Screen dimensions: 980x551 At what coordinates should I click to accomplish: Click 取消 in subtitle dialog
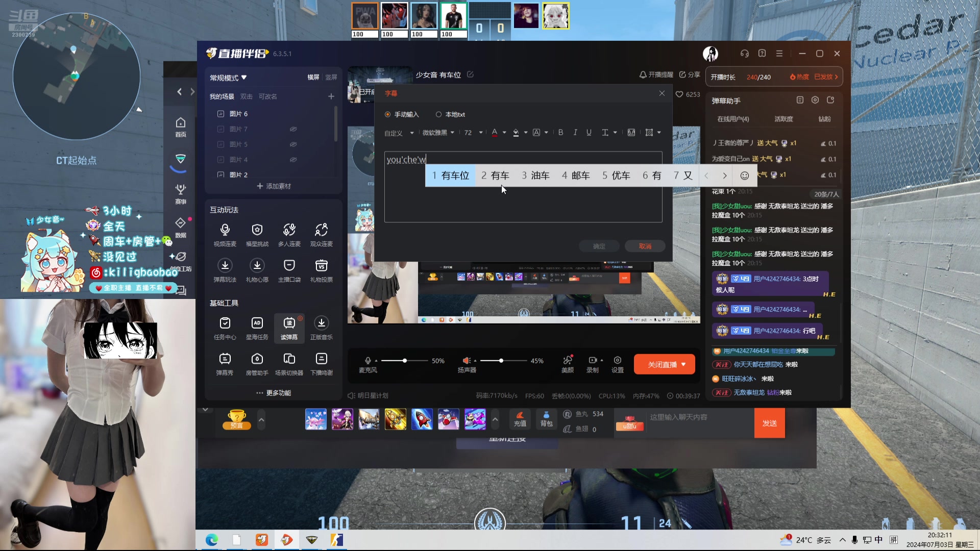[645, 246]
